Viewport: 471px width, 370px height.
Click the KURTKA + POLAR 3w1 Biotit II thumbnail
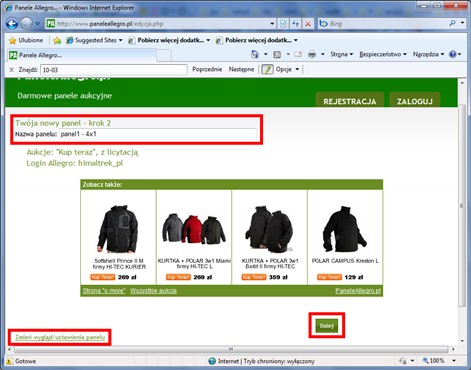coord(269,229)
